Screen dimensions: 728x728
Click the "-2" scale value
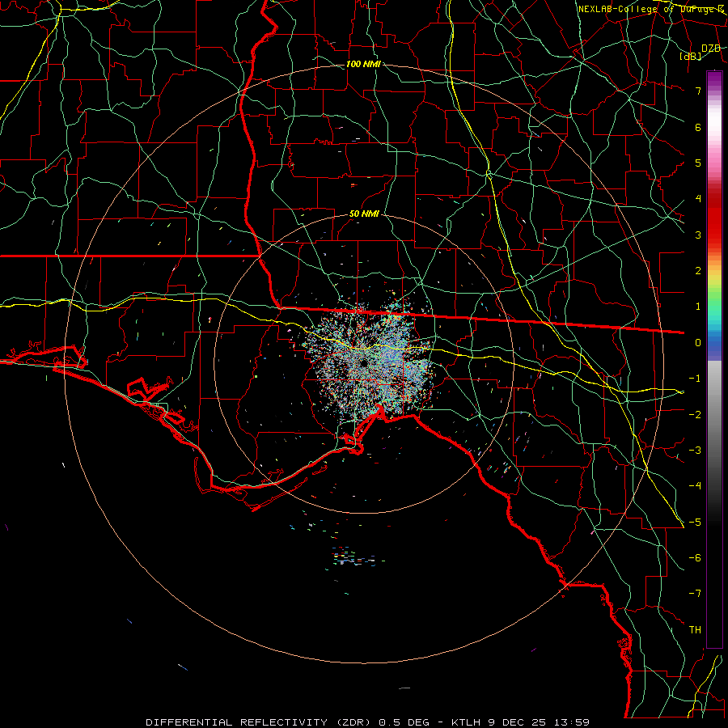click(695, 415)
